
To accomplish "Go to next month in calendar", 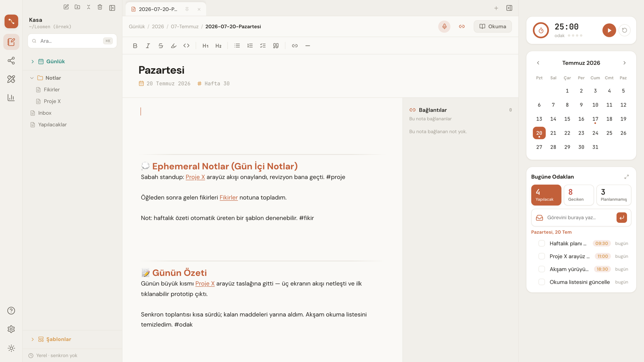I will [624, 63].
